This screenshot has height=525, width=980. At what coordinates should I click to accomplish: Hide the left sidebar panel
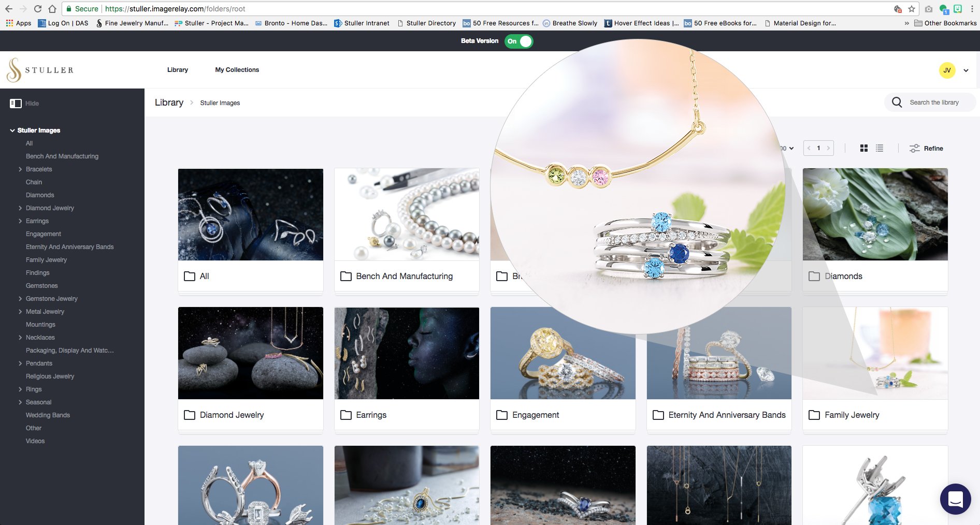point(24,104)
